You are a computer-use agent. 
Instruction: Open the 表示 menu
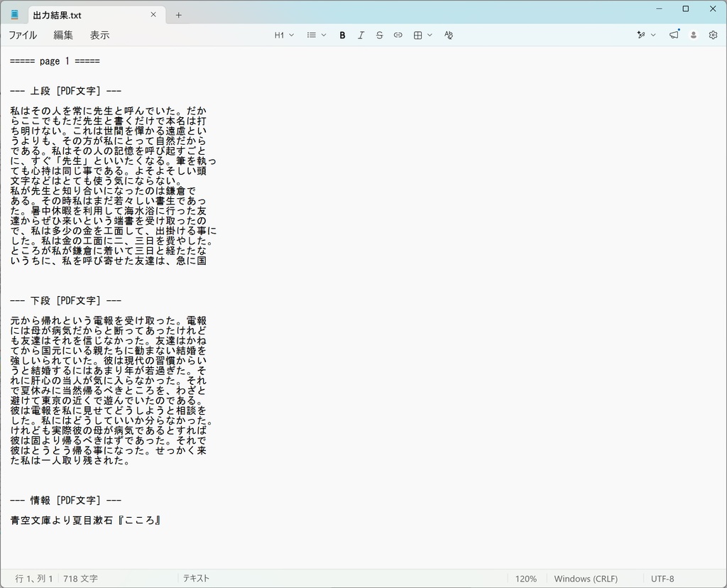[99, 36]
